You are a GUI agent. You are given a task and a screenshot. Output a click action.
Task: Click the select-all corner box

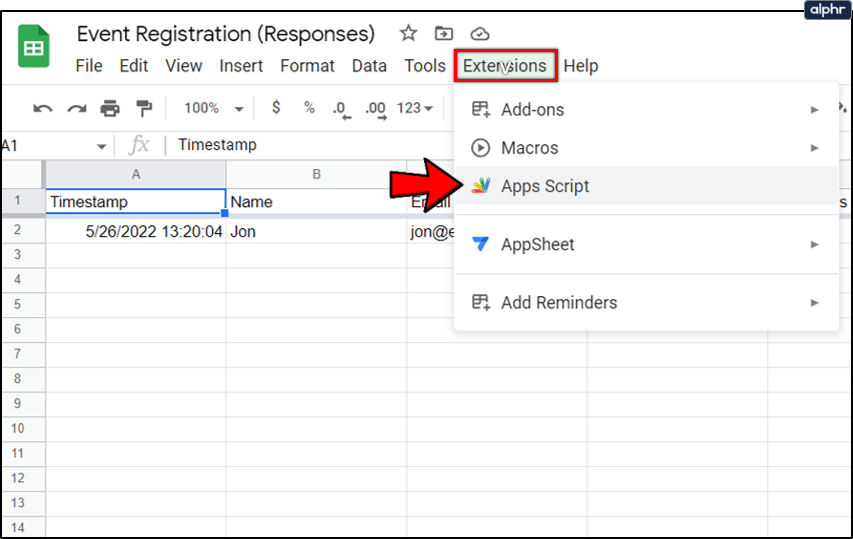point(22,175)
